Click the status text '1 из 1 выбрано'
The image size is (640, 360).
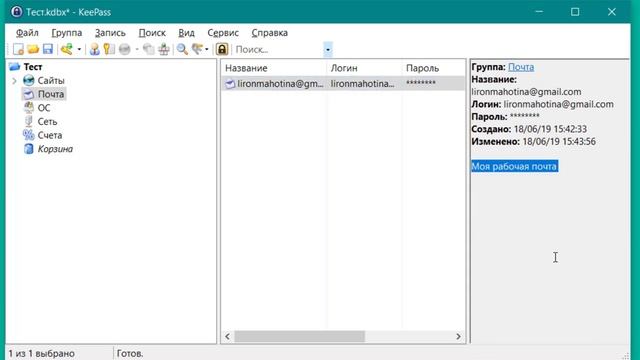42,353
